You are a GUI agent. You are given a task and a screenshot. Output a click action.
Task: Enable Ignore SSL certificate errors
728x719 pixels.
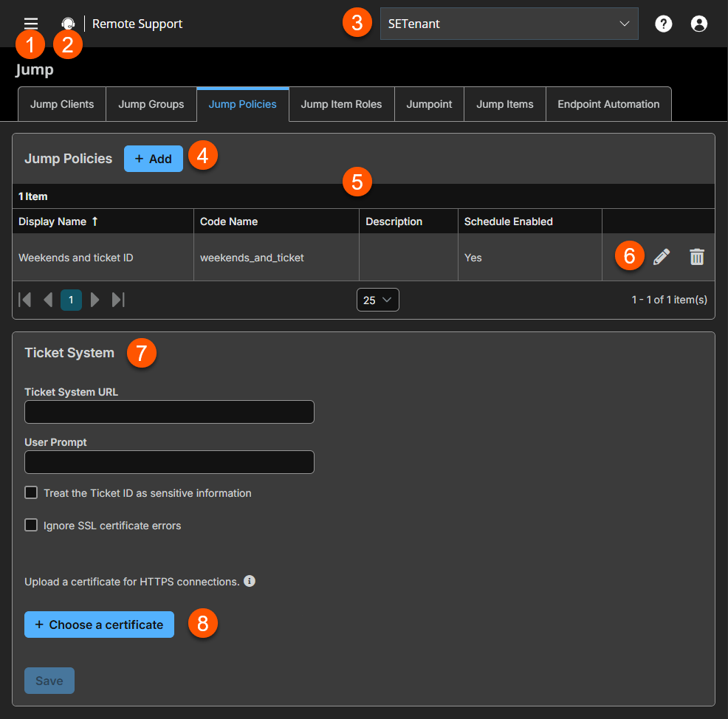[31, 525]
